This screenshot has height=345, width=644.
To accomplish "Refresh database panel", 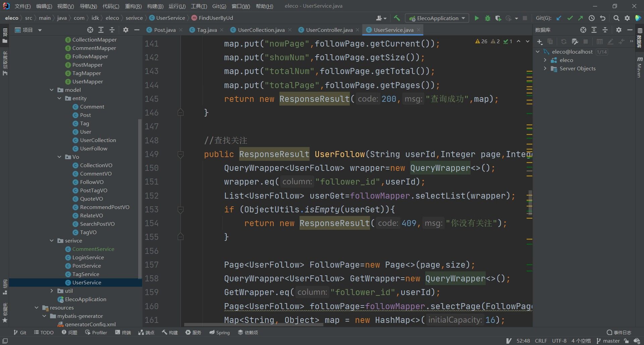I will click(x=564, y=42).
